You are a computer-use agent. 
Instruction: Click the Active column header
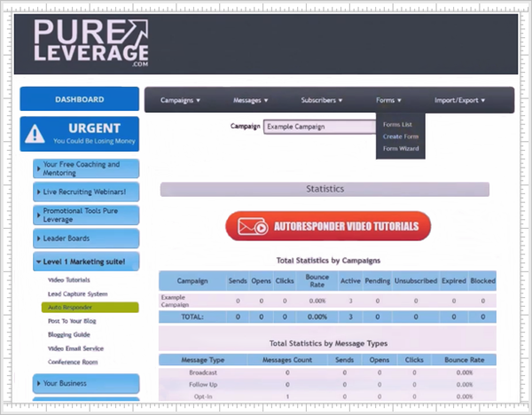tap(350, 281)
